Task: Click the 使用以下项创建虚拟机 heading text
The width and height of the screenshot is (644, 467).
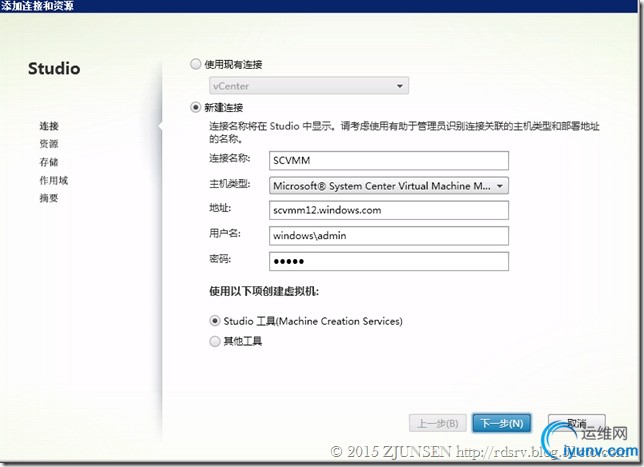Action: [264, 291]
